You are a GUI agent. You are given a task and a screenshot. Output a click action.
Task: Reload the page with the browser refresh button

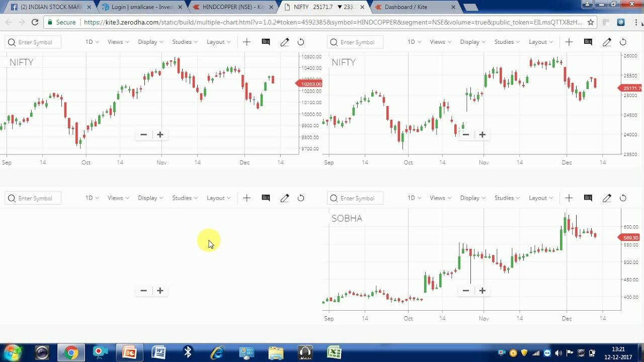[x=35, y=22]
